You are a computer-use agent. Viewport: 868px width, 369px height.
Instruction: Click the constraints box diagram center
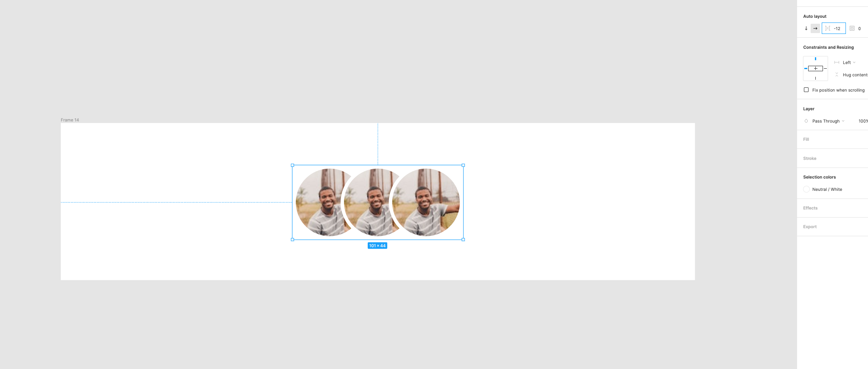click(815, 68)
